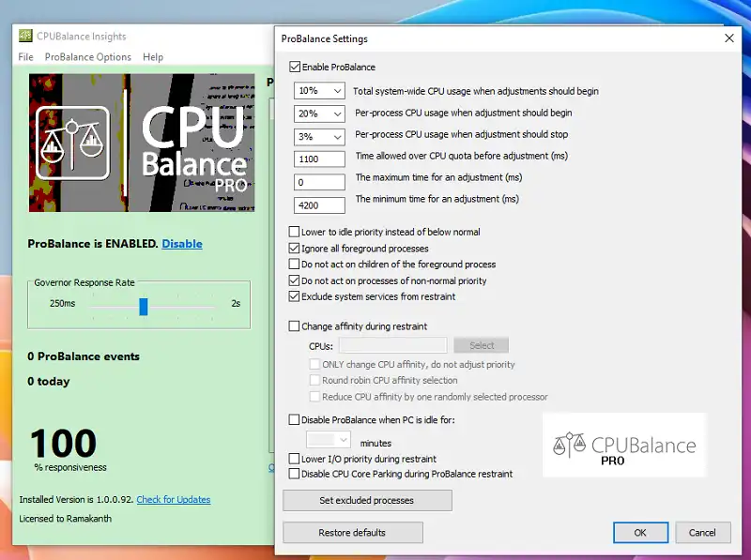This screenshot has height=560, width=751.
Task: Uncheck the Enable ProBalance checkbox
Action: 296,68
